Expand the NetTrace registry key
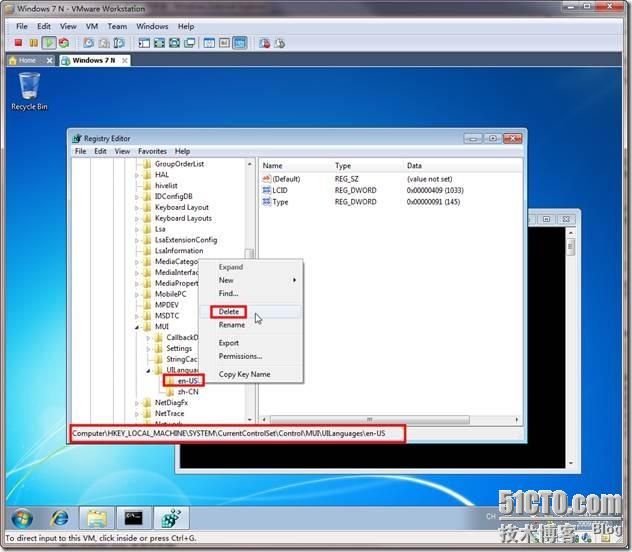The height and width of the screenshot is (552, 632). (x=137, y=414)
